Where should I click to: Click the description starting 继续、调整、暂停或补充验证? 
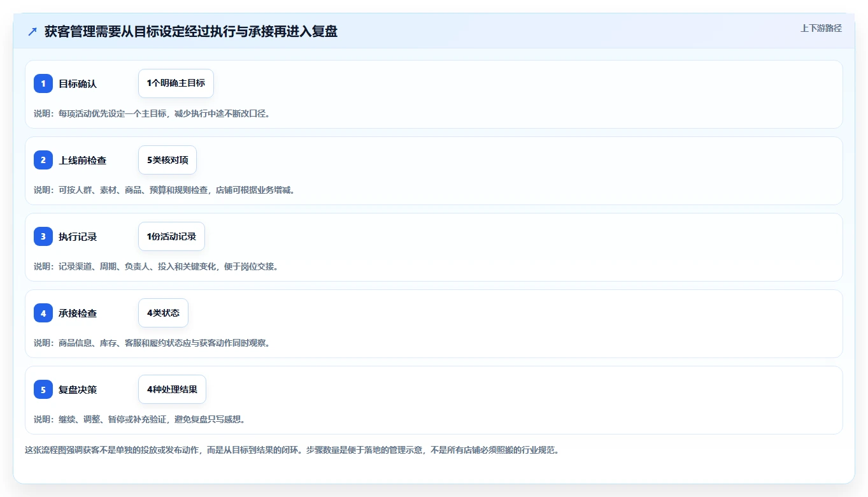139,419
